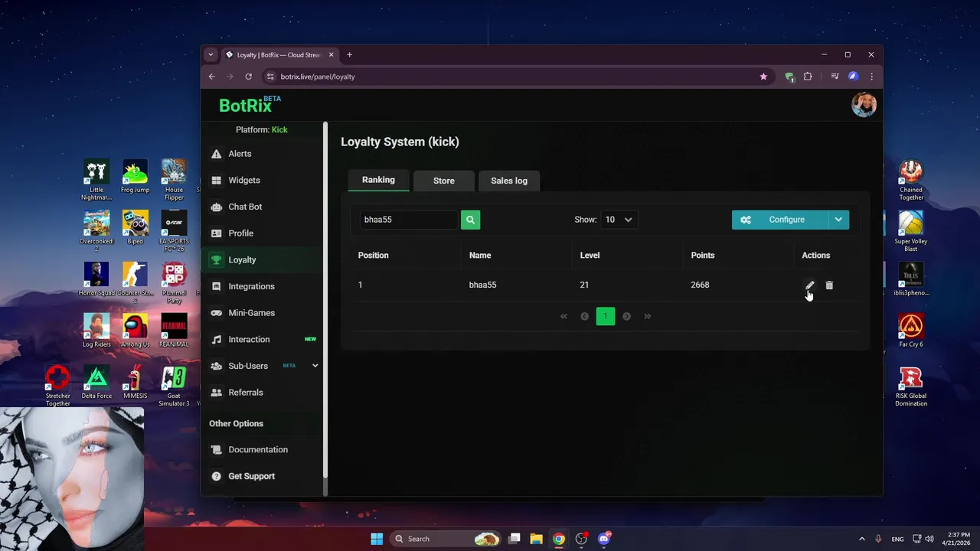Open the Widgets sidebar section
Viewport: 980px width, 551px height.
(x=263, y=181)
